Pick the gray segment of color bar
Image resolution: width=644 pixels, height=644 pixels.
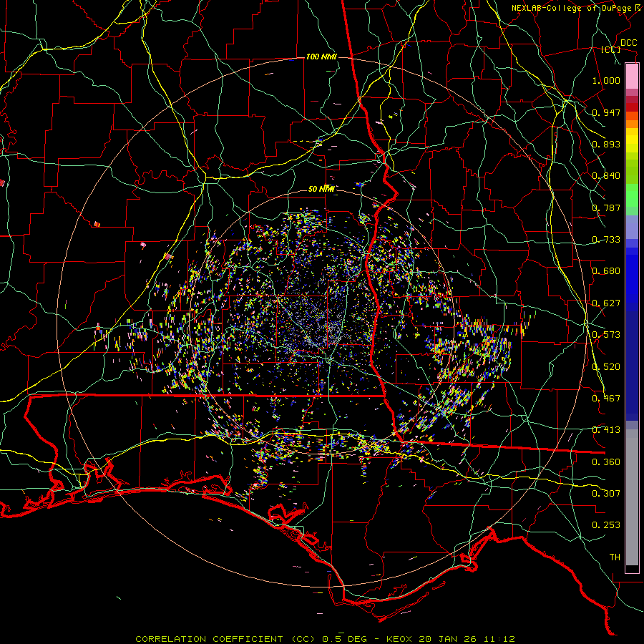(x=632, y=497)
